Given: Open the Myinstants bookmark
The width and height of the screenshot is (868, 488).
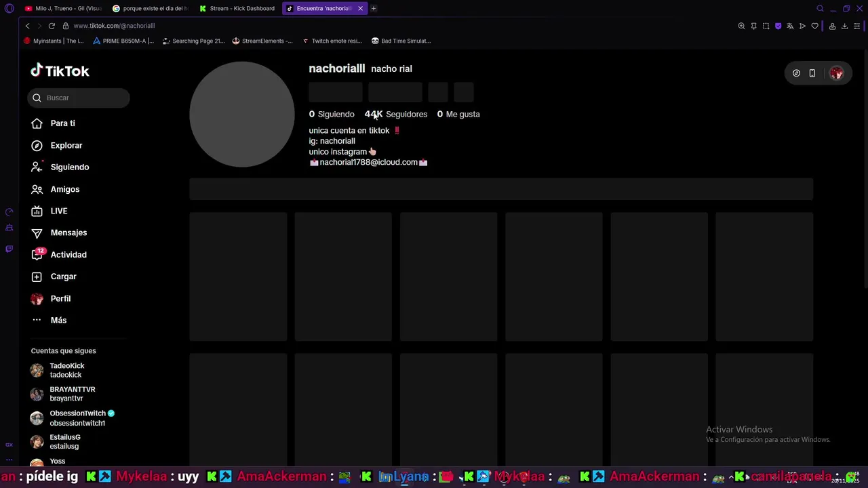Looking at the screenshot, I should pyautogui.click(x=54, y=41).
